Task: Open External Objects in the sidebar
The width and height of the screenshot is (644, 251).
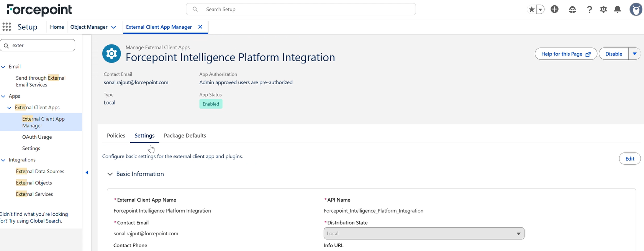Action: 34,183
